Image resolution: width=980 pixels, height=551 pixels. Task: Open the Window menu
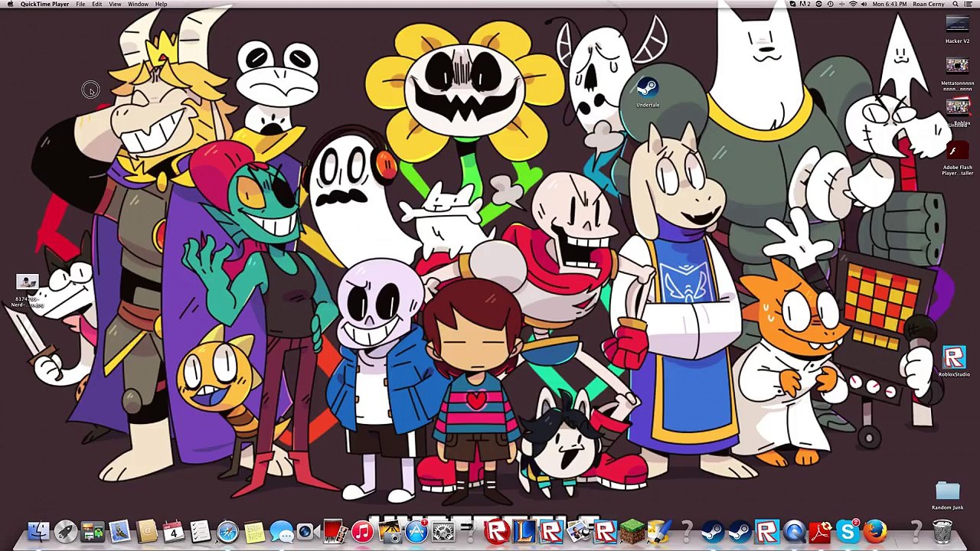pyautogui.click(x=138, y=4)
